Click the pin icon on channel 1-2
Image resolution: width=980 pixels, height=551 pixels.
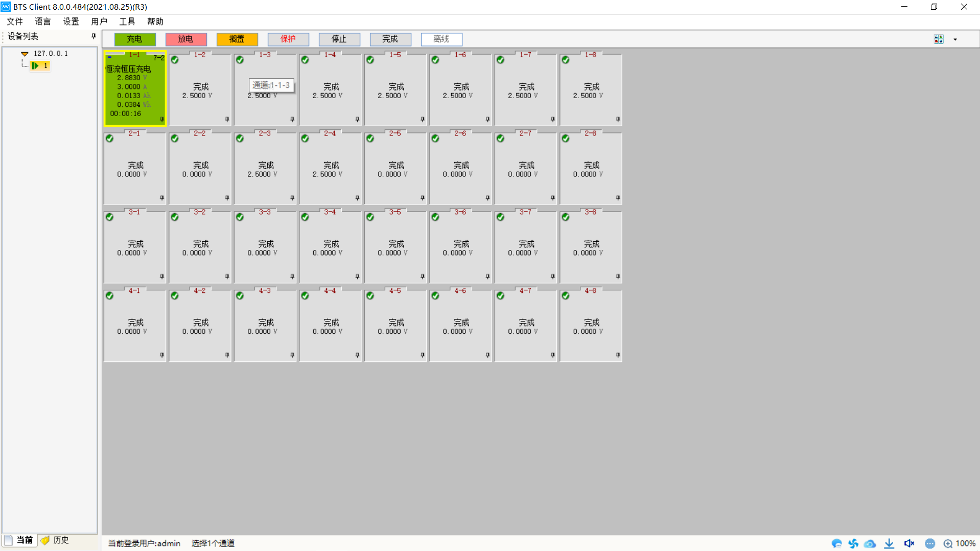pyautogui.click(x=227, y=119)
